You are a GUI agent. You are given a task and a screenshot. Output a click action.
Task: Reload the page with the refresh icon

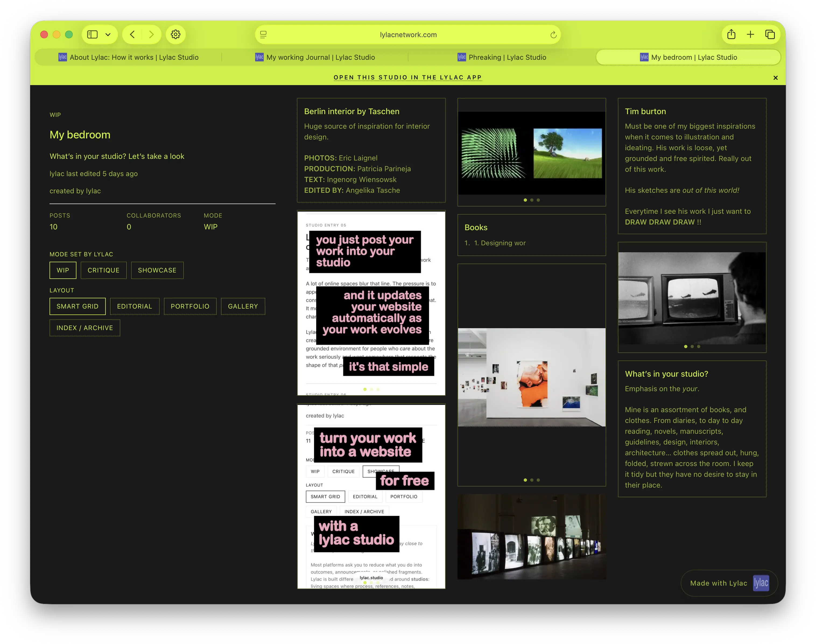pos(553,35)
